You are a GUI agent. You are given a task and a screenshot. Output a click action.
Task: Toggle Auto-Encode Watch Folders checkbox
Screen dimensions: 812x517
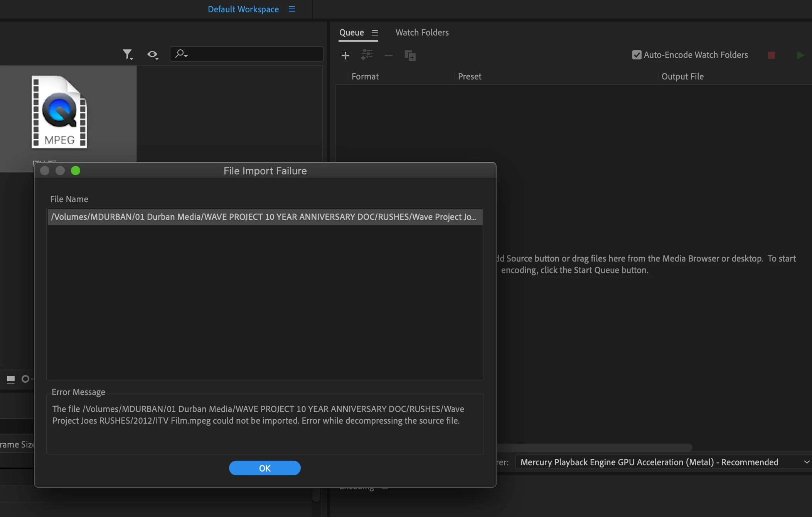pos(637,55)
